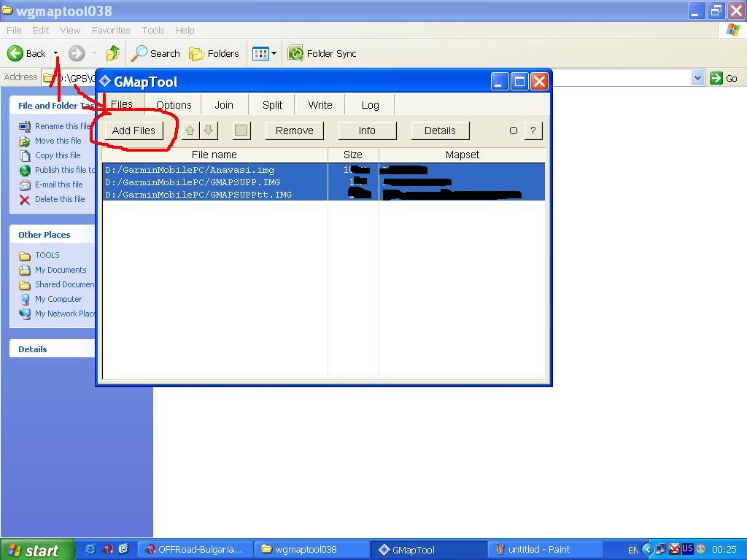The width and height of the screenshot is (747, 560).
Task: Collapse the Other Places panel header
Action: click(x=53, y=235)
